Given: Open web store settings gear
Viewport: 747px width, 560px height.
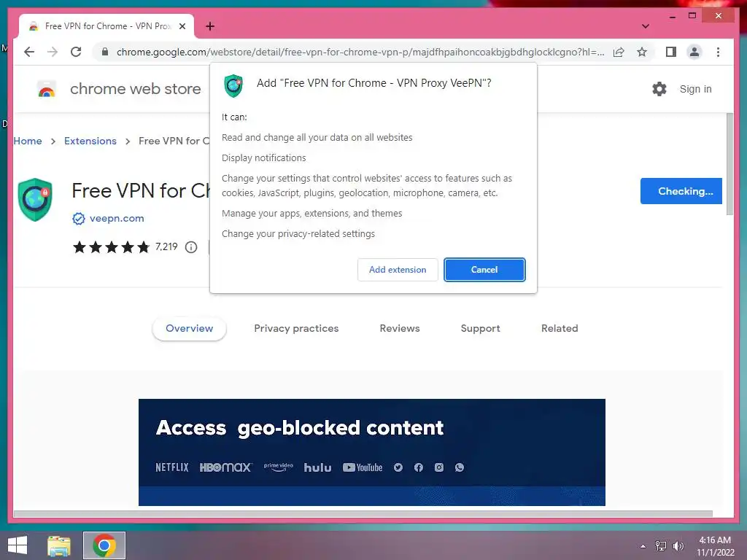Looking at the screenshot, I should 659,89.
